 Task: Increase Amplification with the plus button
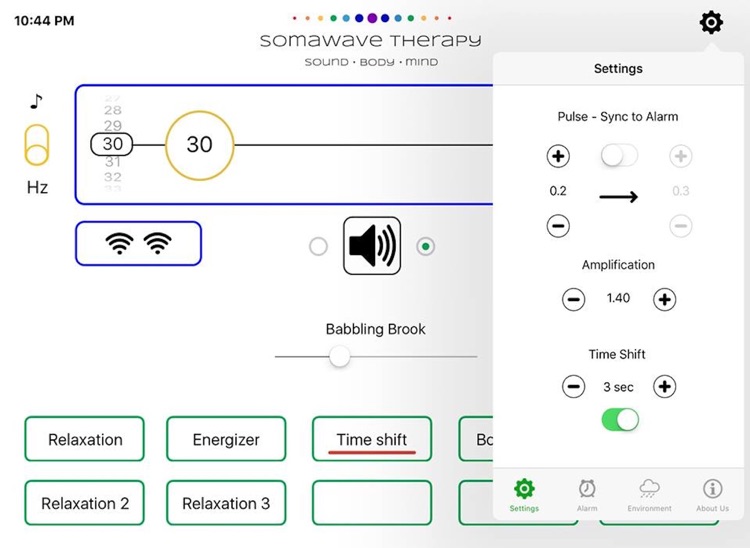(664, 299)
